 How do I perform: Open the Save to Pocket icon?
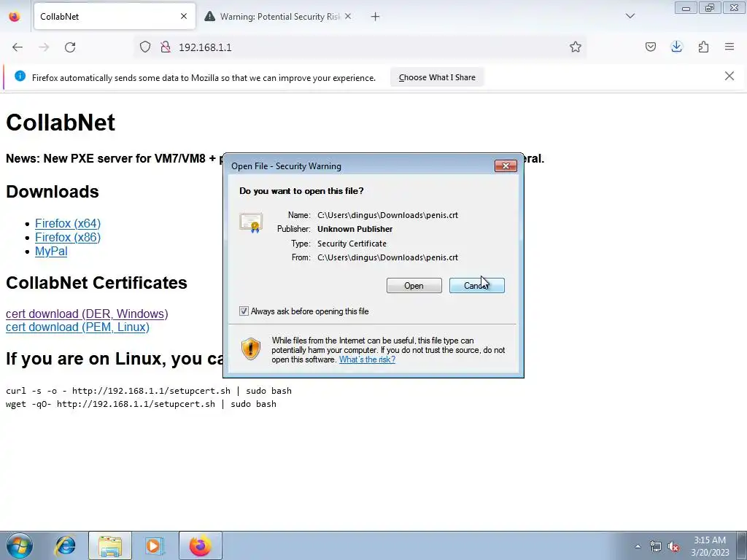[650, 47]
